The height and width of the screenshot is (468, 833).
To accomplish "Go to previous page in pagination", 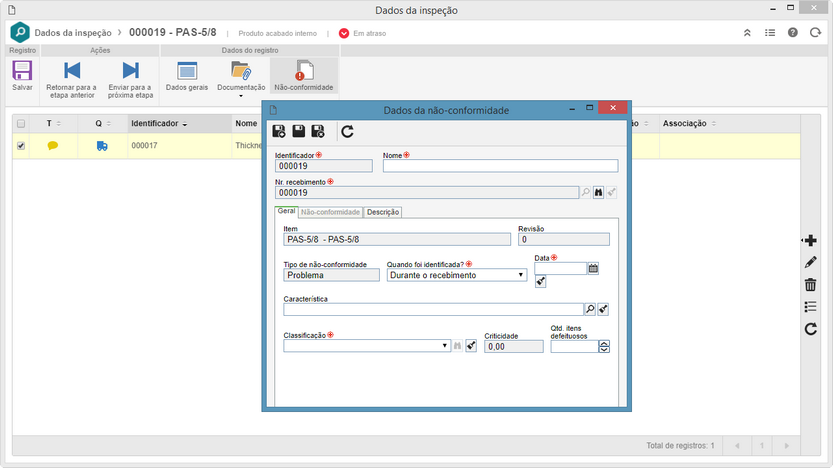I will [737, 446].
